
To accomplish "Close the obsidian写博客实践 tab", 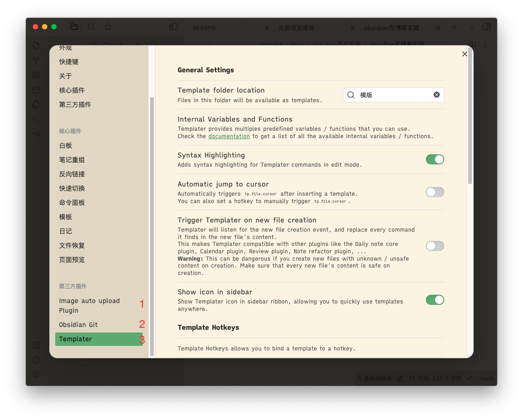I will pyautogui.click(x=438, y=28).
